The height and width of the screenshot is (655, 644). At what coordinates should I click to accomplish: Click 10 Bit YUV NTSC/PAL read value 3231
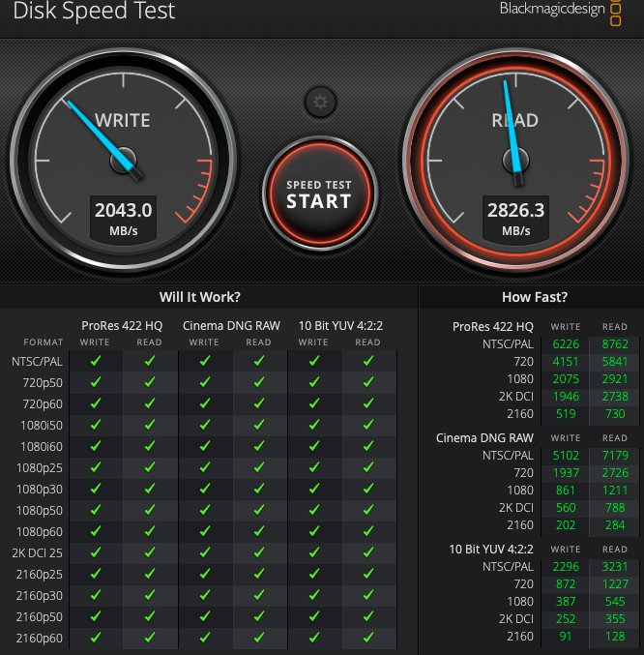[615, 567]
